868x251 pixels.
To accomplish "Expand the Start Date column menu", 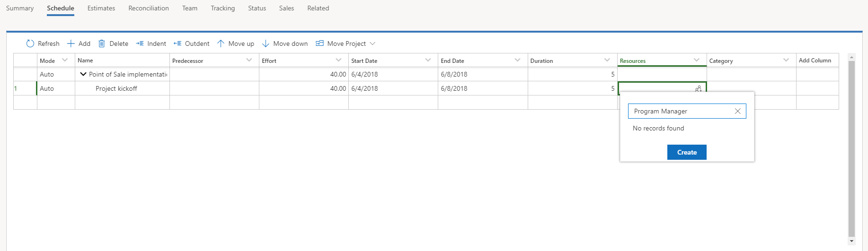I will pyautogui.click(x=428, y=60).
